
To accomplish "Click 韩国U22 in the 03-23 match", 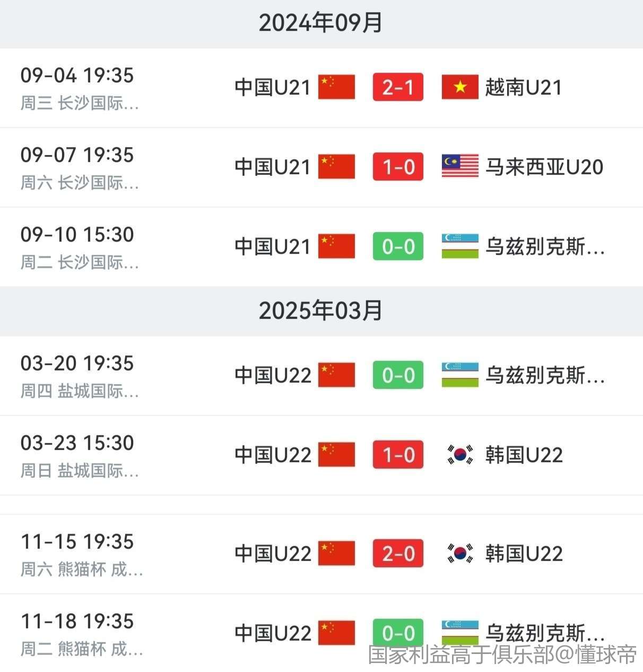I will click(x=524, y=455).
